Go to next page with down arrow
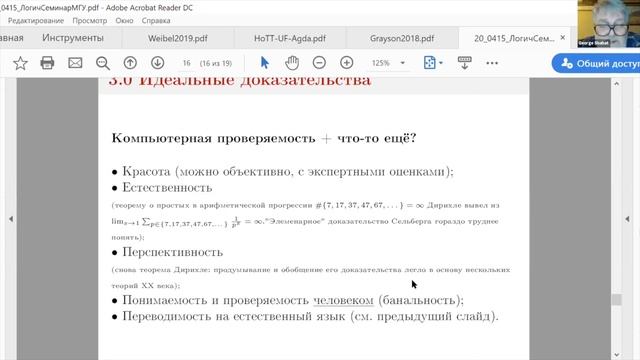 click(x=158, y=63)
